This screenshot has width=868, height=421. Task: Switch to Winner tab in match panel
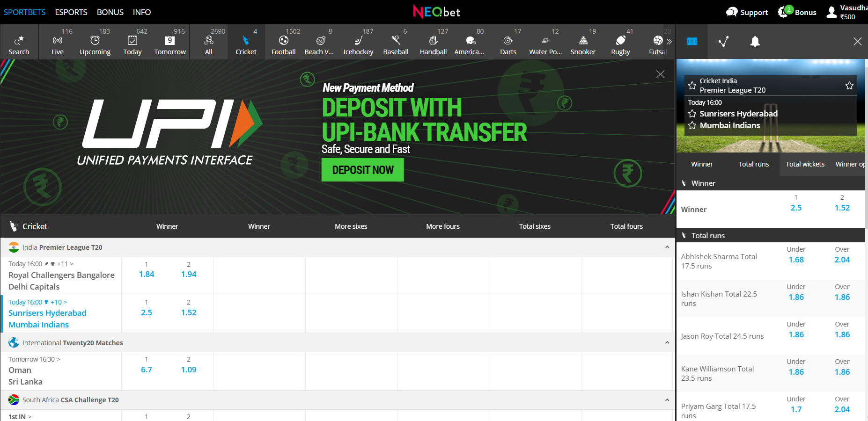(x=702, y=164)
